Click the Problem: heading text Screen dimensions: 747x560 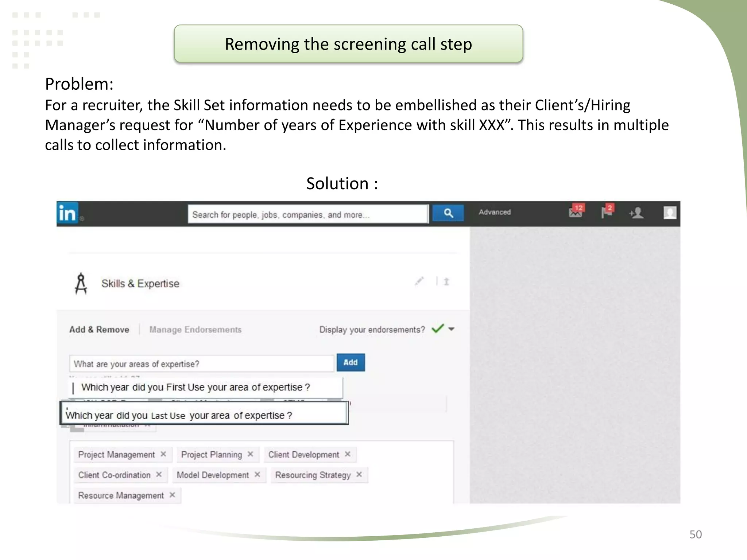[x=79, y=84]
